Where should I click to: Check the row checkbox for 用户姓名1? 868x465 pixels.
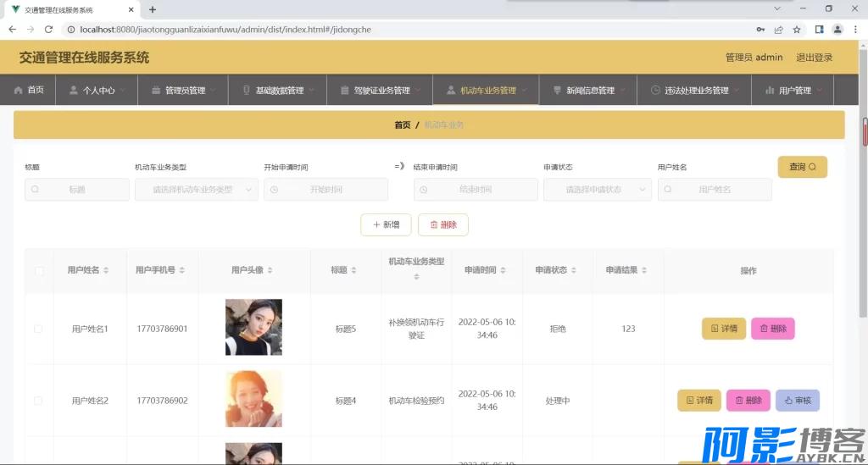[x=38, y=329]
